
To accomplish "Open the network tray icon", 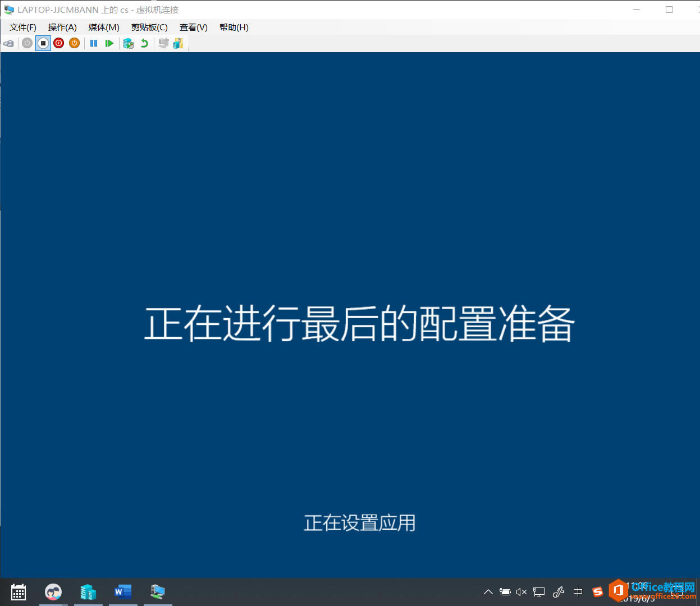I will point(539,592).
